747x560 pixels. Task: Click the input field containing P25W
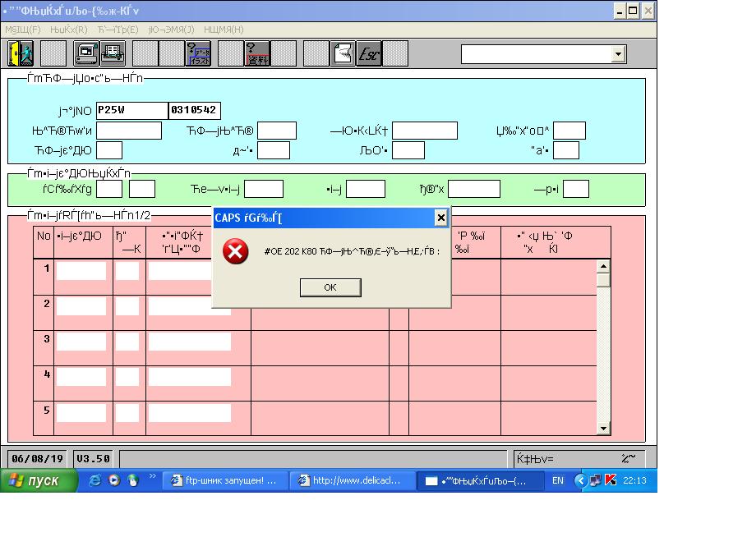[132, 111]
